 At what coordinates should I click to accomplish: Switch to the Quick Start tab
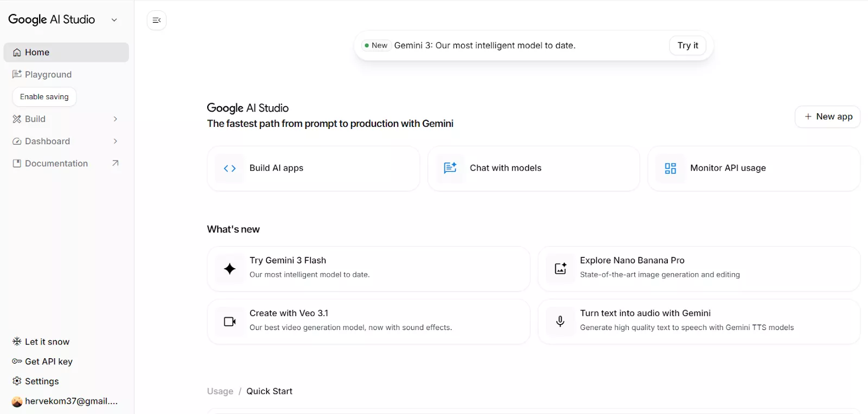269,391
